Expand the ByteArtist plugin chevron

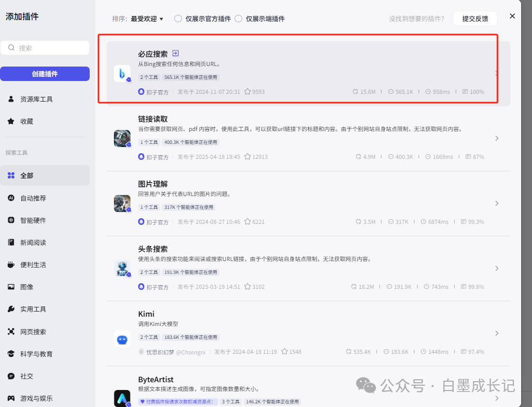[497, 398]
